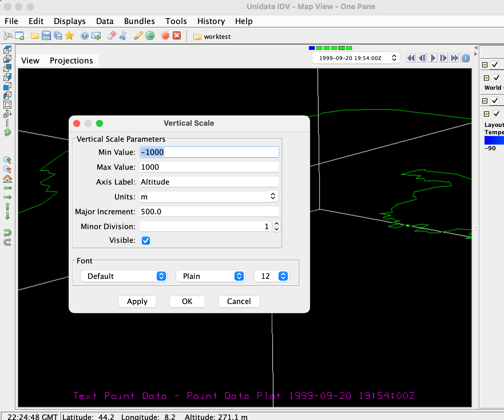Open the Projections menu

point(71,61)
